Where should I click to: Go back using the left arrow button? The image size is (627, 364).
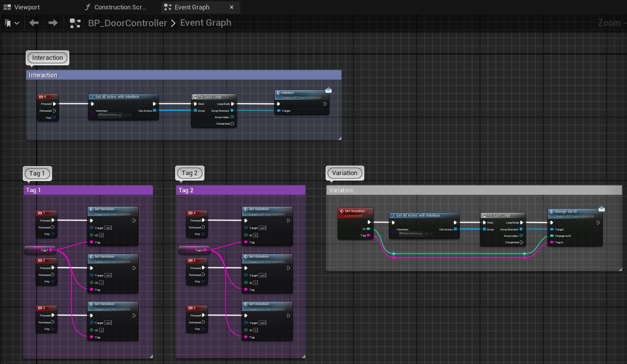click(x=34, y=23)
